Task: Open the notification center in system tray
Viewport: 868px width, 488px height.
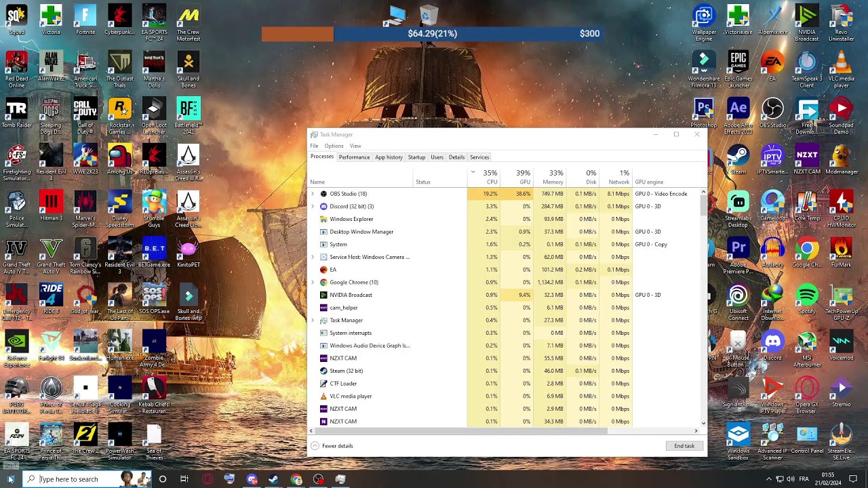Action: (853, 479)
